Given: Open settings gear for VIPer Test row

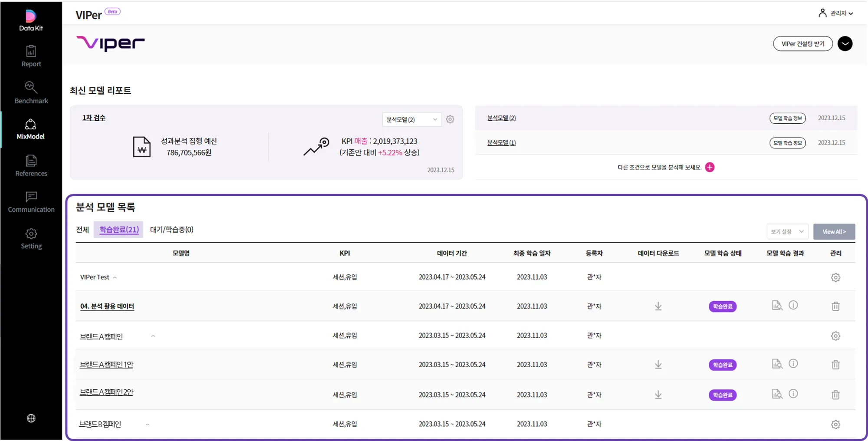Looking at the screenshot, I should 835,277.
